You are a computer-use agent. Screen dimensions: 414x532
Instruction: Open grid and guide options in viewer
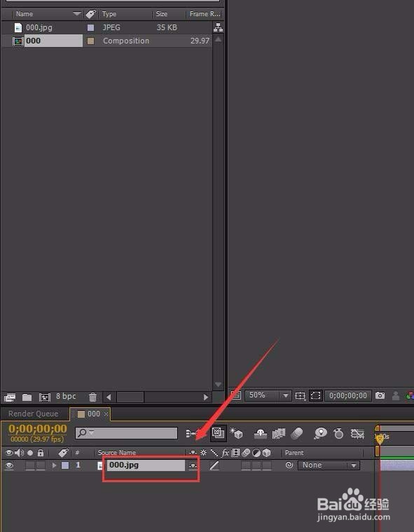point(300,395)
